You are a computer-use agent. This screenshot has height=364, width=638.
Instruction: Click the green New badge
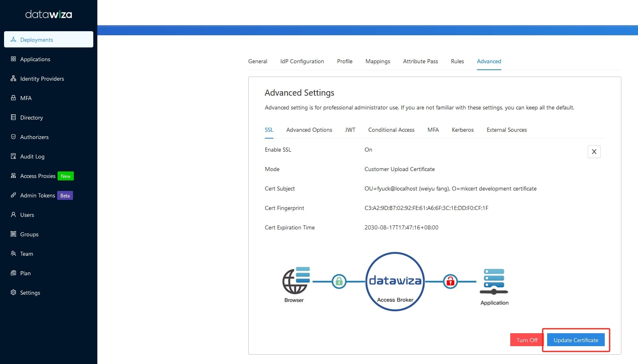[x=66, y=176]
